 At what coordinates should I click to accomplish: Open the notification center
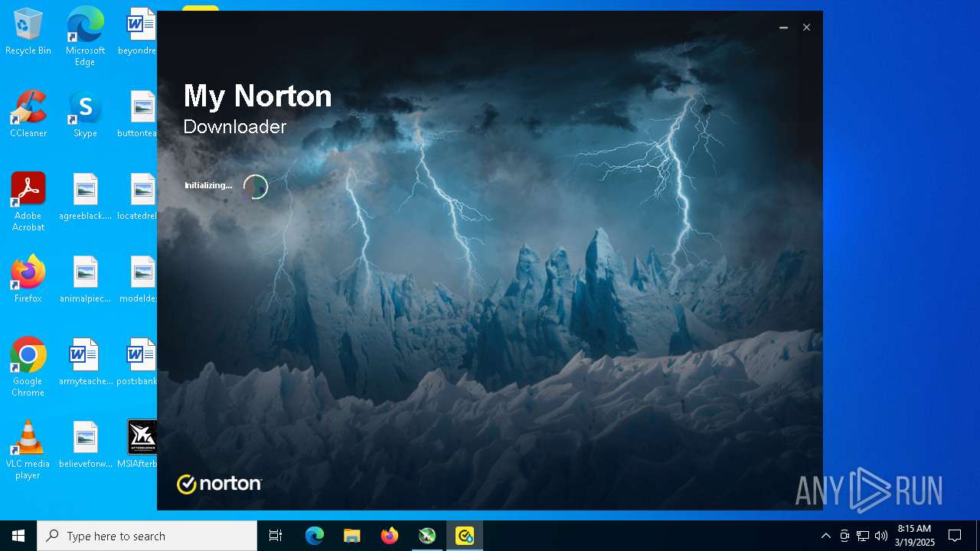[955, 536]
